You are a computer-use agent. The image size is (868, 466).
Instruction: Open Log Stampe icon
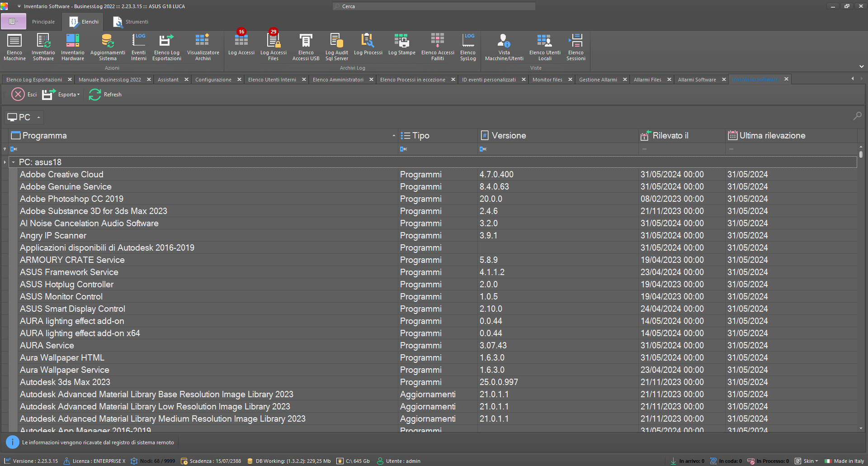(402, 44)
